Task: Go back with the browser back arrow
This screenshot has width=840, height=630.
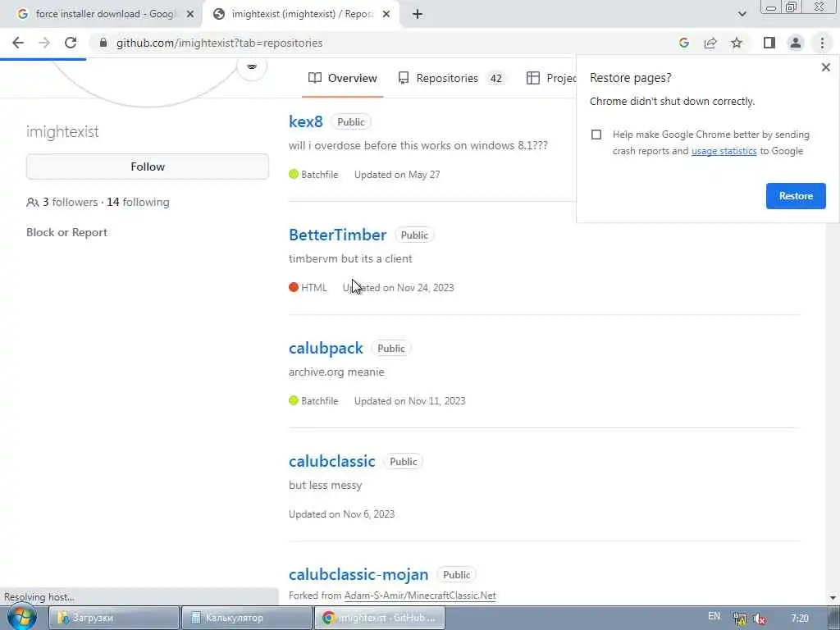Action: 18,43
